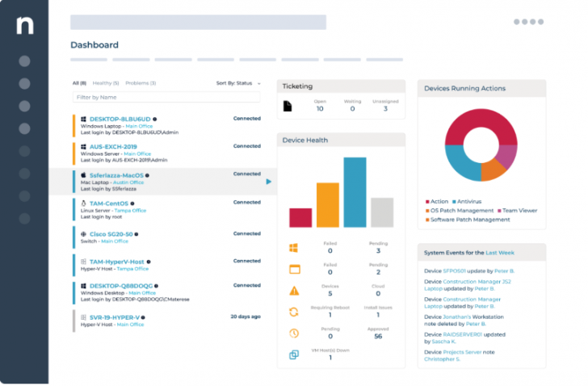Click the gray bar in Device Health chart
Viewport: 588px width, 386px height.
pos(382,212)
